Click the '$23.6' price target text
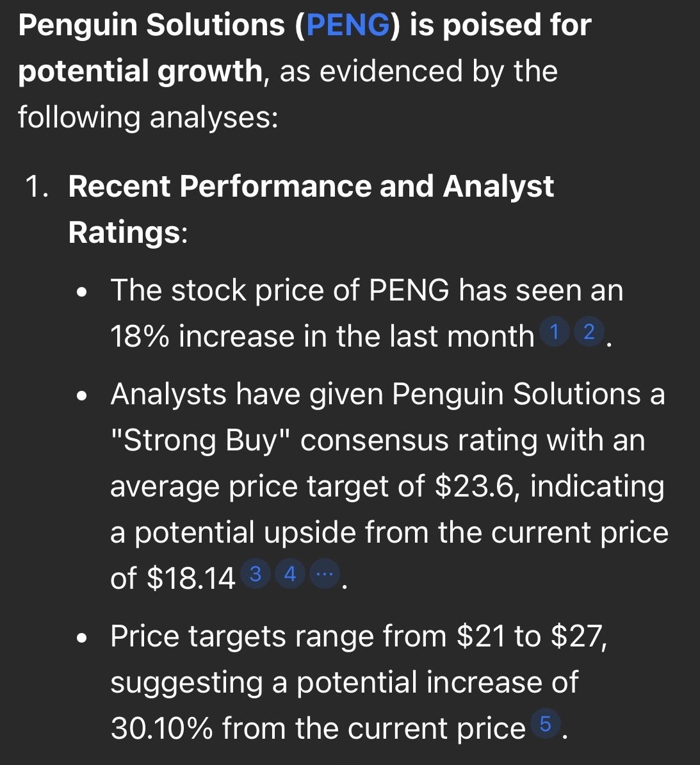Screen dimensions: 700x765 (473, 487)
